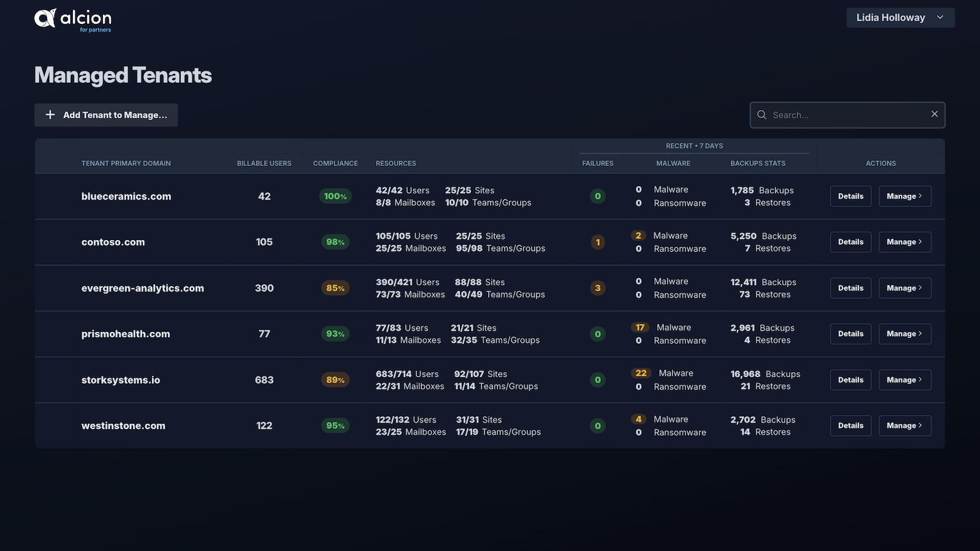Click 5,250 Backups stat
Image resolution: width=980 pixels, height=551 pixels.
click(x=763, y=236)
